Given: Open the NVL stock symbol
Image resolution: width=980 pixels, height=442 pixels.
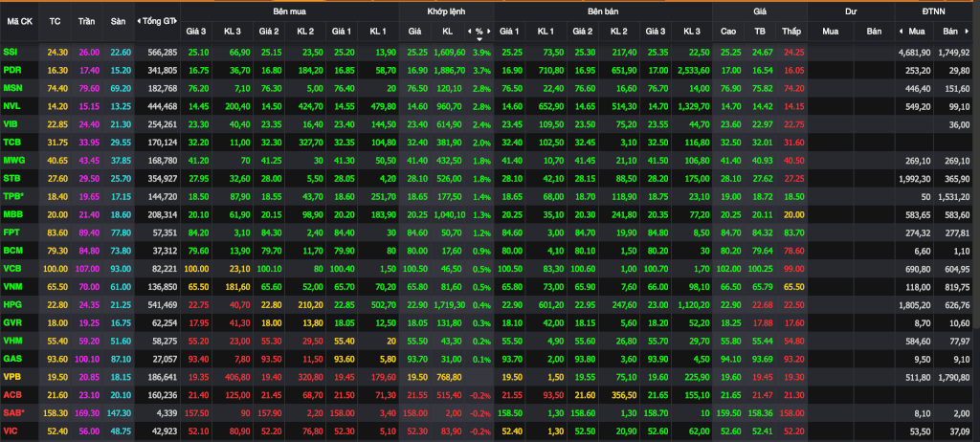Looking at the screenshot, I should [11, 106].
